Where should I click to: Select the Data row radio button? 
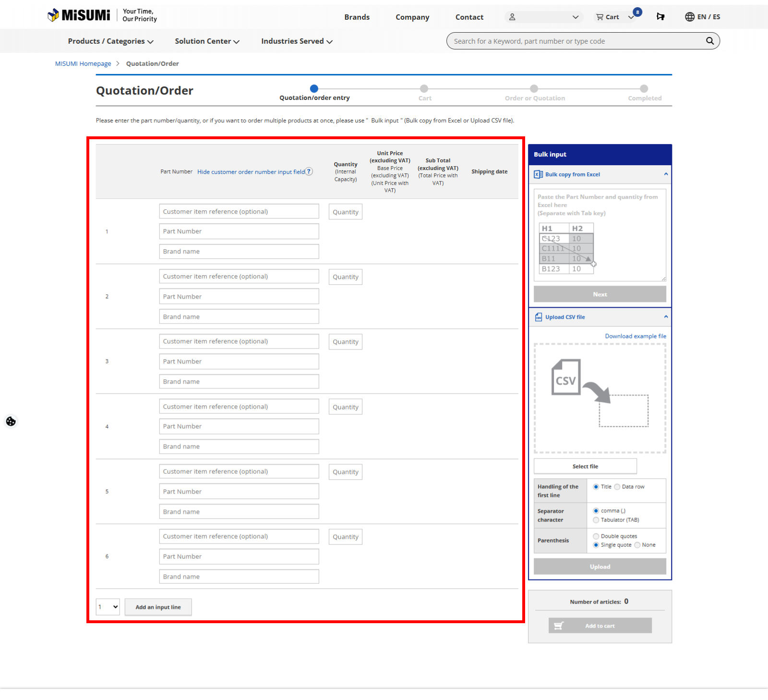[617, 487]
